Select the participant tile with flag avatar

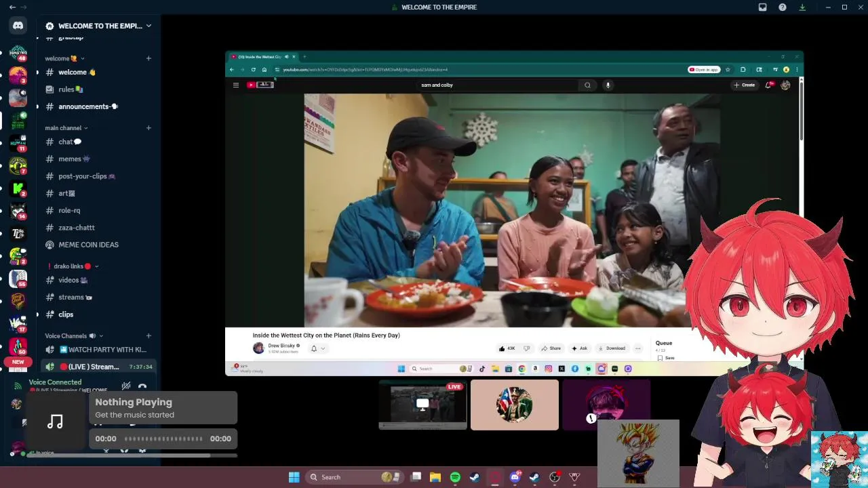click(x=515, y=405)
